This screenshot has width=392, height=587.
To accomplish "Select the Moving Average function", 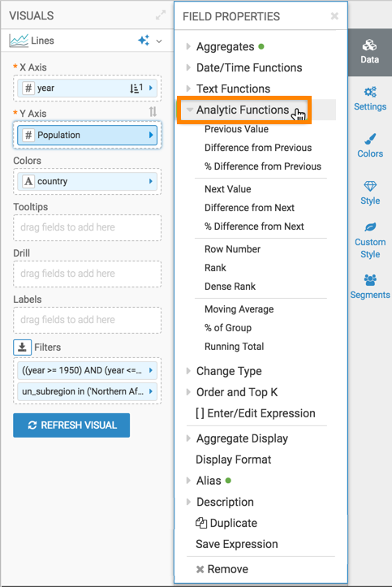I will (239, 309).
